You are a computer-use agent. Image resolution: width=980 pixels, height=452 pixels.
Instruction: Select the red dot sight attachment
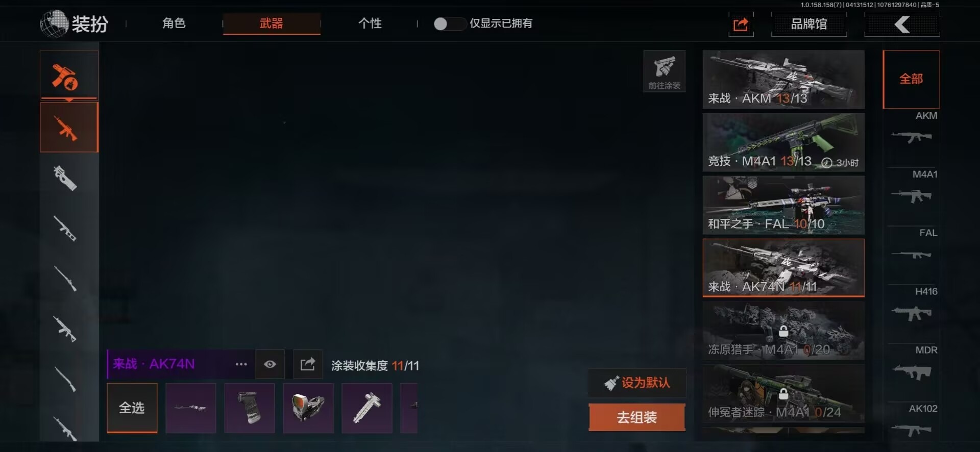click(x=308, y=408)
